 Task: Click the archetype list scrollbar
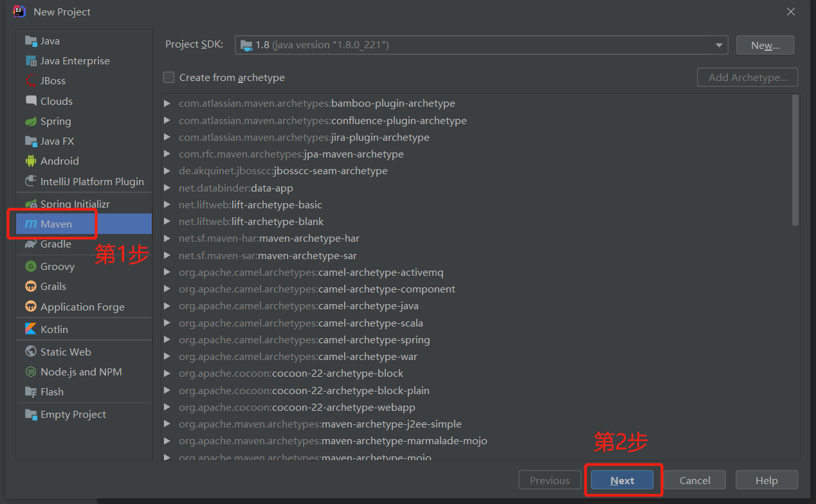795,160
